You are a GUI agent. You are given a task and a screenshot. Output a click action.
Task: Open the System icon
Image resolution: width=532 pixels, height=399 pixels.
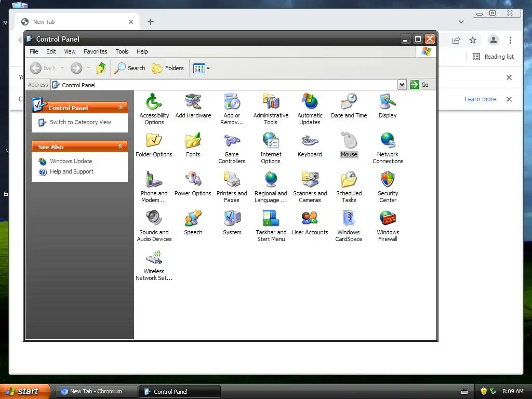(232, 219)
